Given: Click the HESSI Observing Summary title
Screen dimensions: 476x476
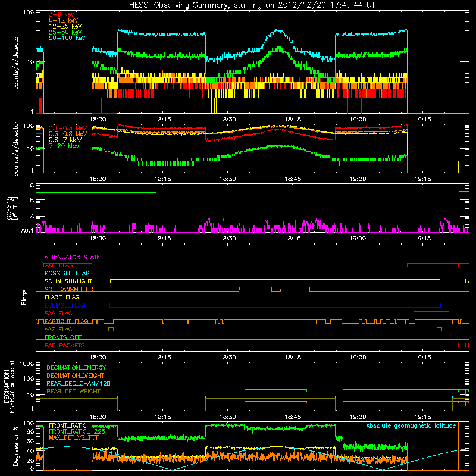Looking at the screenshot, I should tap(252, 5).
